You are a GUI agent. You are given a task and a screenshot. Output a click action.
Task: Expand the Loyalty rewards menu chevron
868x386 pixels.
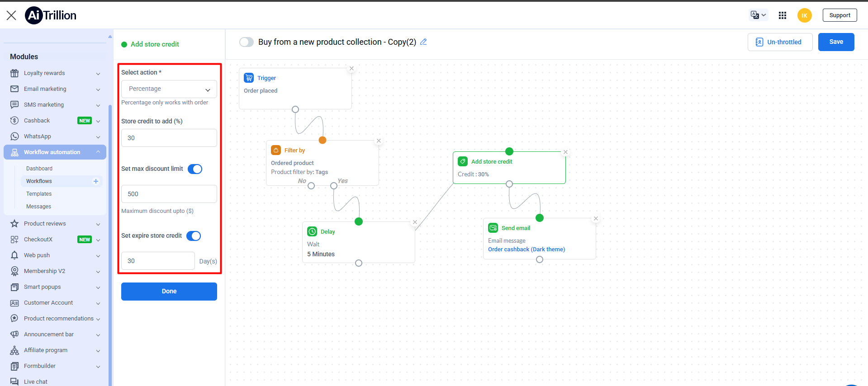click(x=98, y=74)
